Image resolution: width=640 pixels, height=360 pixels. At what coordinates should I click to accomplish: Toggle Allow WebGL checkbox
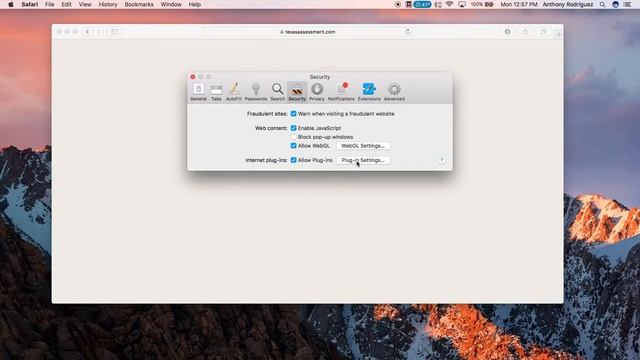(x=293, y=146)
